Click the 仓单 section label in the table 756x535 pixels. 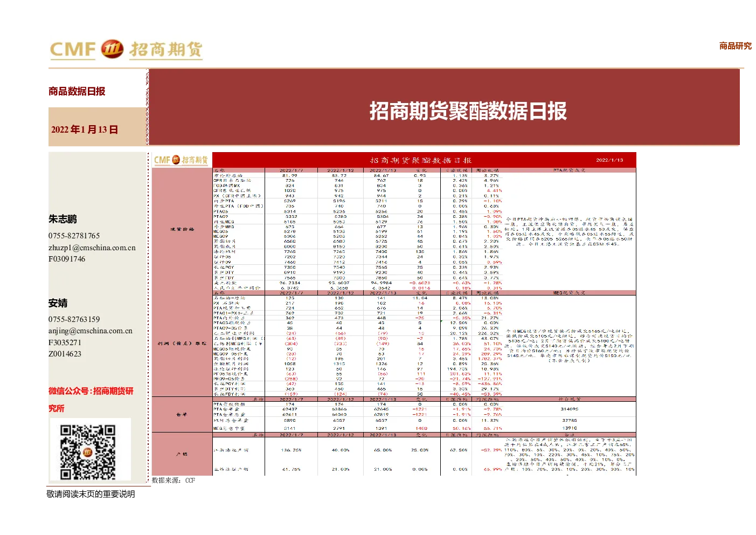coord(182,414)
